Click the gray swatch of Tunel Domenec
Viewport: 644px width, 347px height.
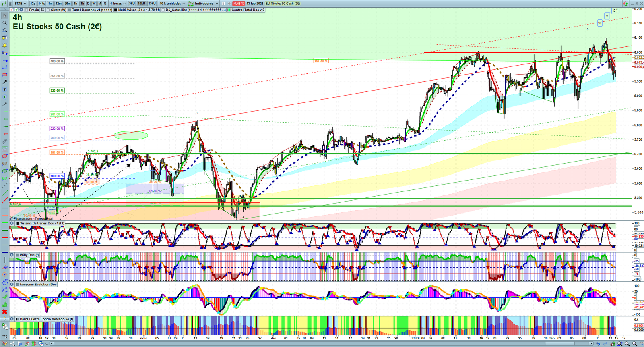coord(70,10)
